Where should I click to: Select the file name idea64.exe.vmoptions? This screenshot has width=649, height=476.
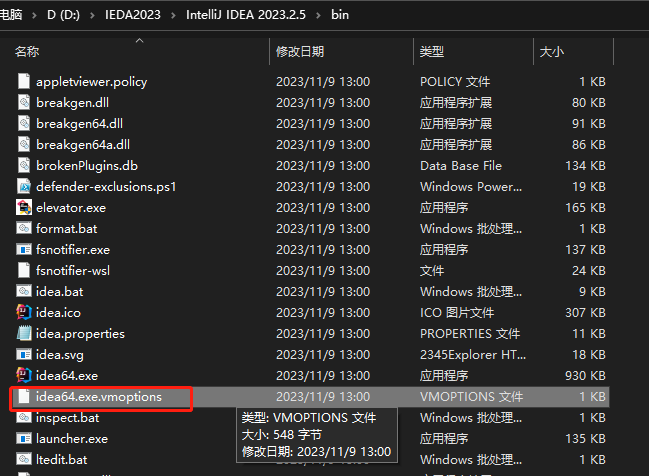coord(99,397)
